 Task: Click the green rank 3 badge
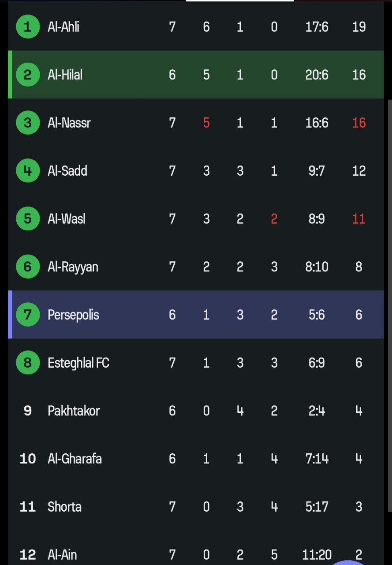[28, 123]
